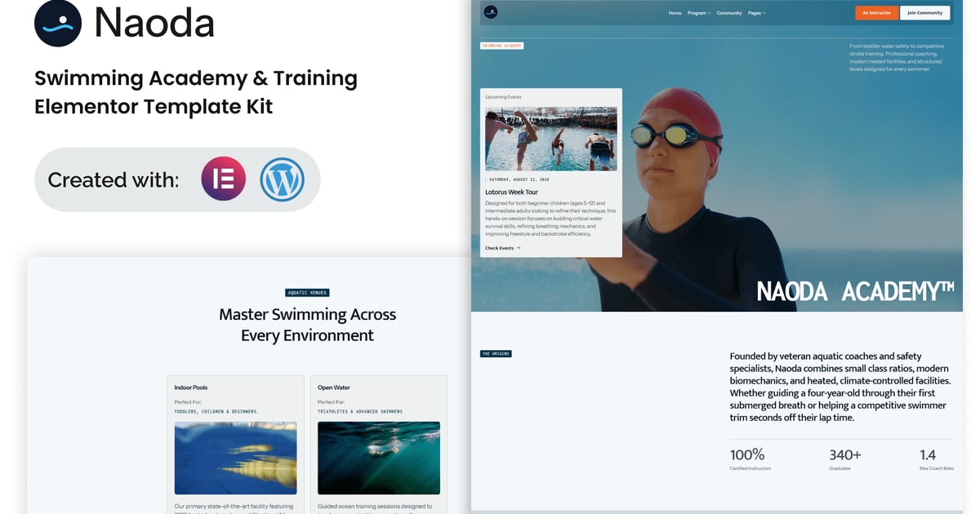This screenshot has width=980, height=514.
Task: Click the Elementor logo icon
Action: [224, 179]
